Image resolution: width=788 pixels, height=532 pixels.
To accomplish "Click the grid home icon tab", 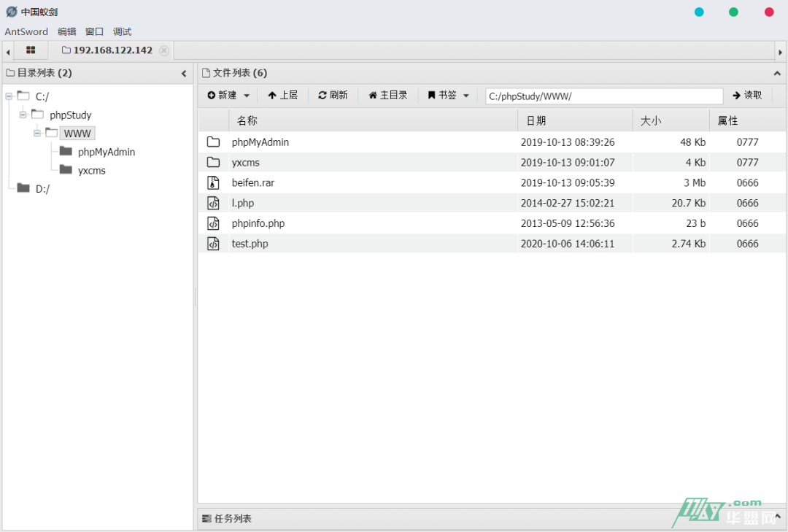I will [x=31, y=50].
